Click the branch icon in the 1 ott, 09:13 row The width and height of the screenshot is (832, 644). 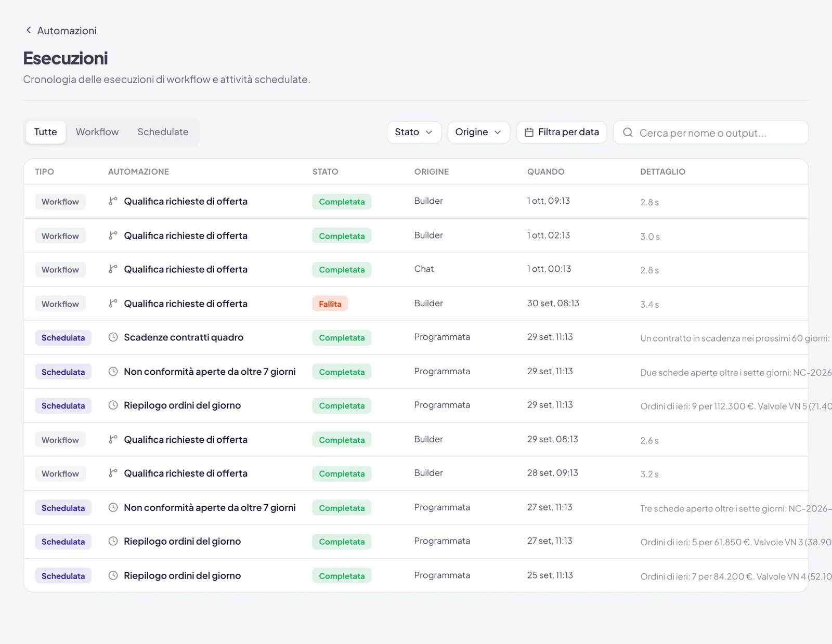click(x=113, y=201)
